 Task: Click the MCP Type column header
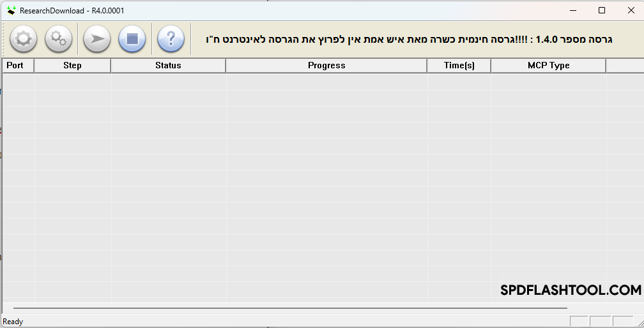pyautogui.click(x=548, y=65)
